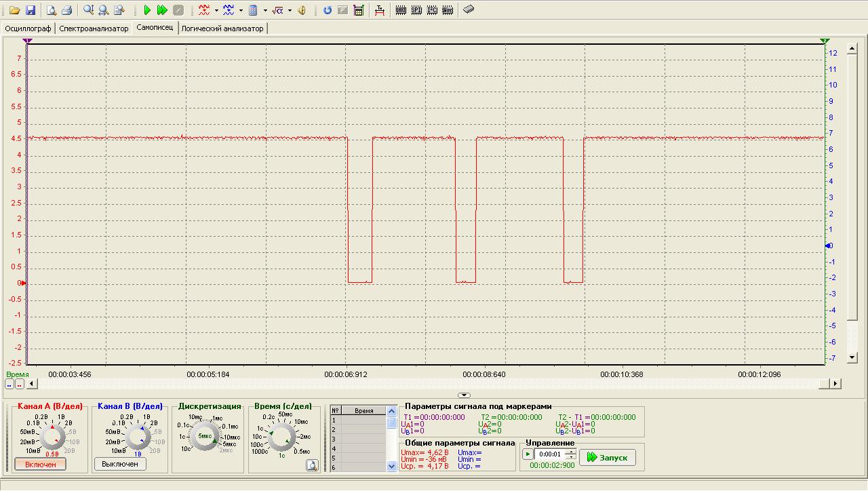Screen dimensions: 868x491
Task: Open the dropdown next to the blue waveform icon
Action: tap(241, 10)
